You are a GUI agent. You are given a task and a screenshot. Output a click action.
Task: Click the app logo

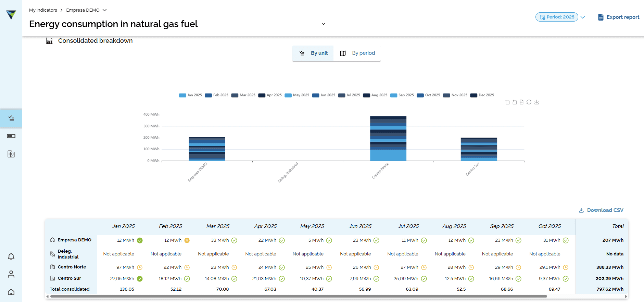[x=11, y=15]
